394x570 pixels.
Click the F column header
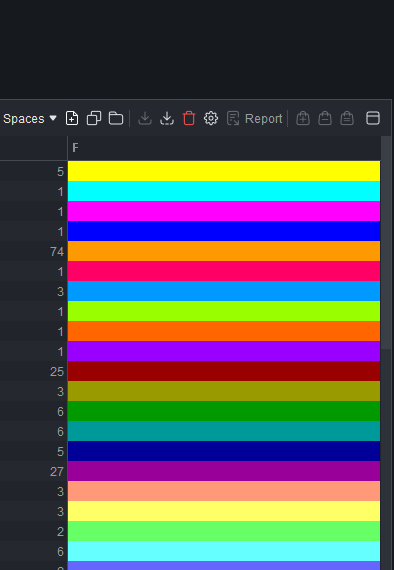224,148
